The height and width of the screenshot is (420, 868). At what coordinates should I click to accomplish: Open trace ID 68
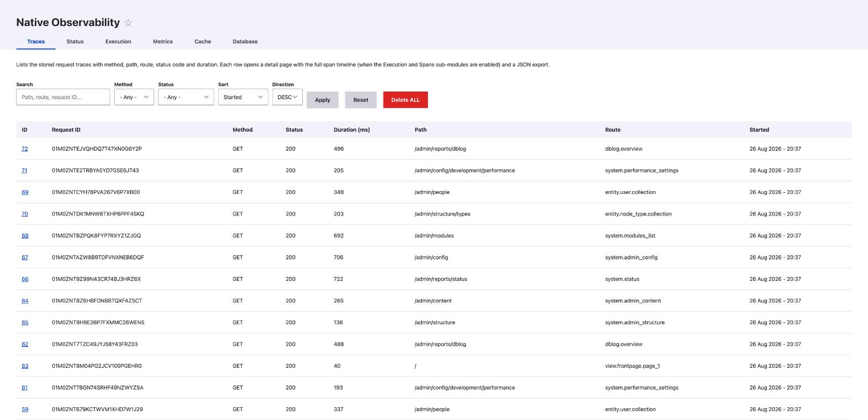(25, 235)
